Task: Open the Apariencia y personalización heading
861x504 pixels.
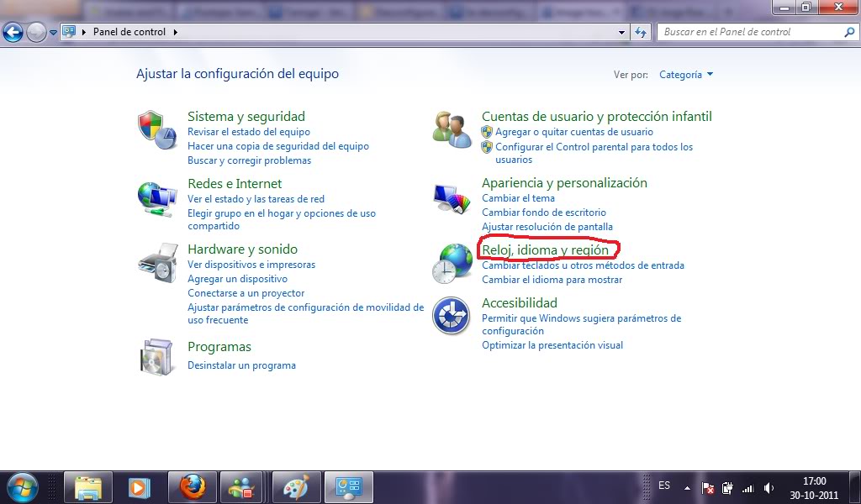Action: click(564, 182)
